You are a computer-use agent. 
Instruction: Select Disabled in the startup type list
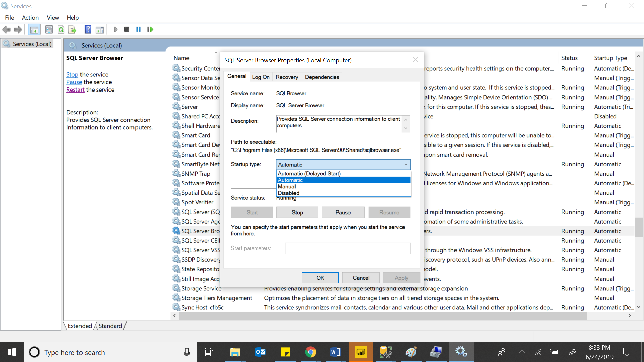pos(288,193)
